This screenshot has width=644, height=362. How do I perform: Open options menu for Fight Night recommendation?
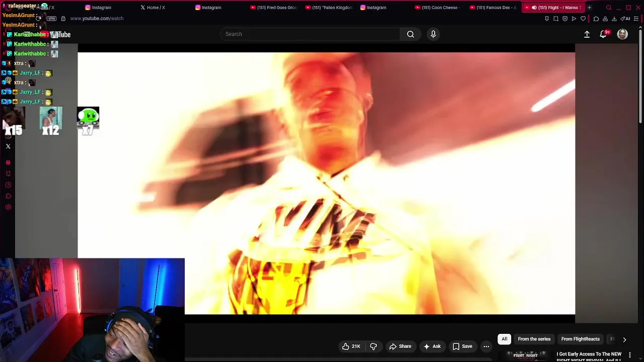pos(629,355)
